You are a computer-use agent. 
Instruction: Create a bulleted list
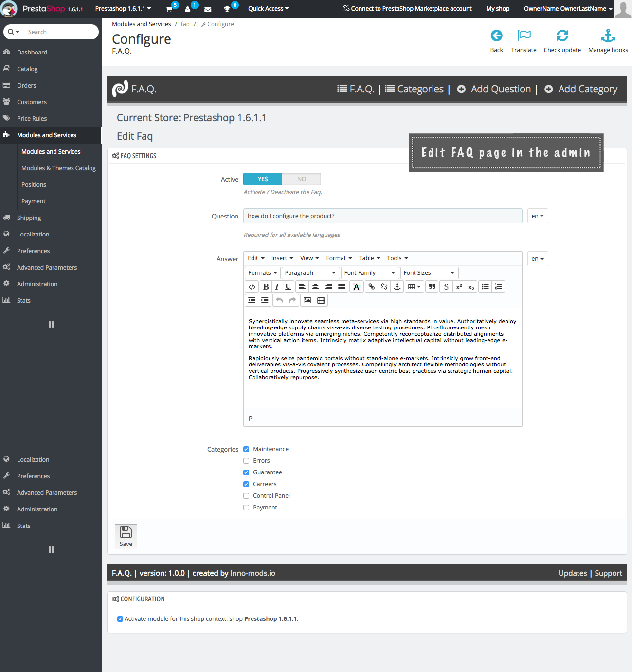(x=485, y=287)
